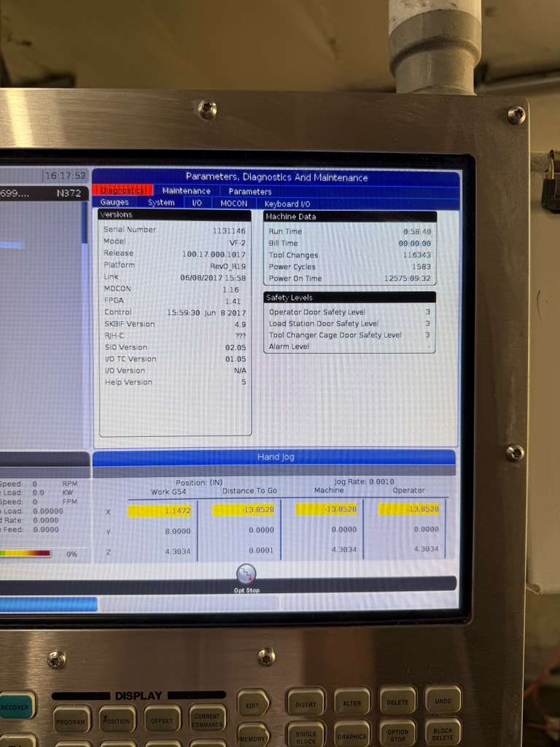This screenshot has width=560, height=747.
Task: Click the SIO Version value 02.05
Action: (236, 348)
